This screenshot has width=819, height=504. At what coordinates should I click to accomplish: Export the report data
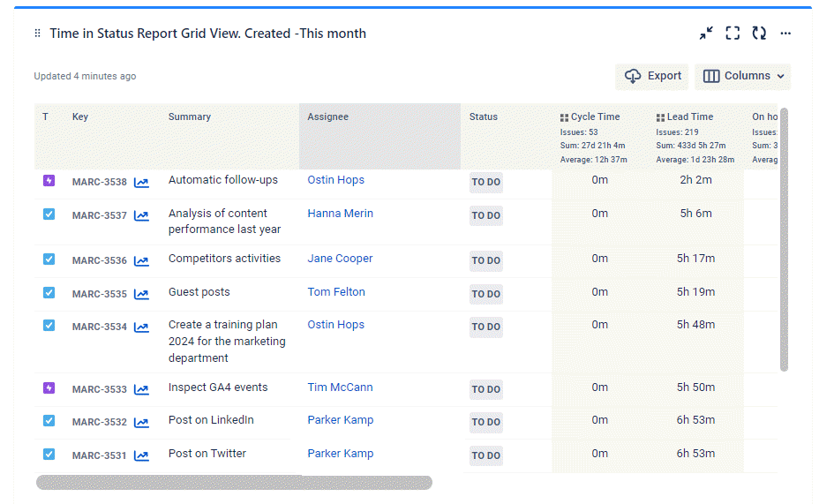point(652,77)
